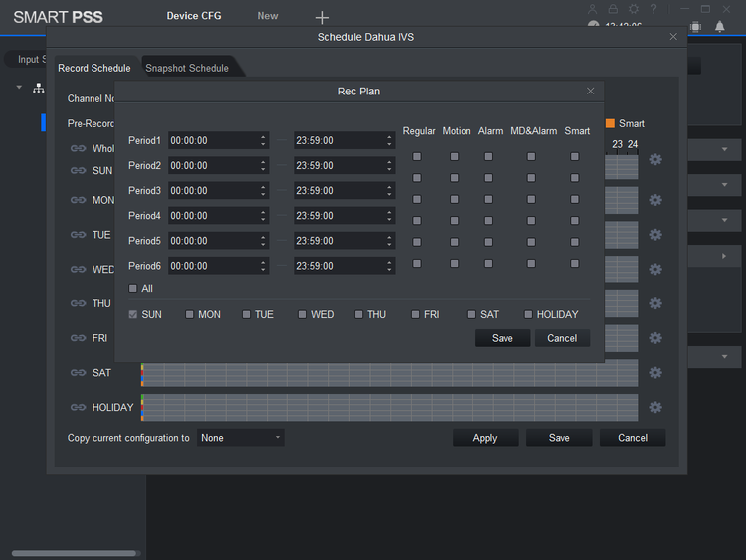The image size is (746, 560).
Task: Click the Period6 end time spinner arrows
Action: pyautogui.click(x=389, y=266)
